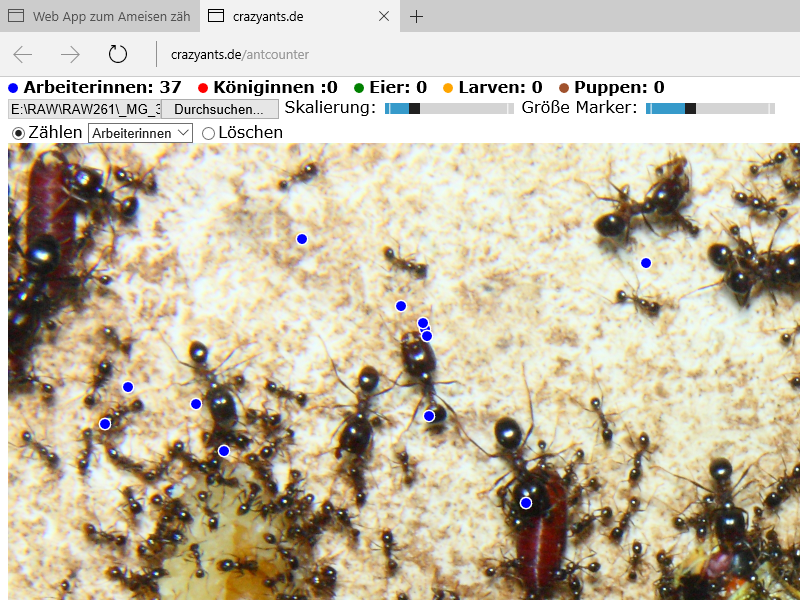Click the blue Arbeiterinnen legend dot

point(13,88)
